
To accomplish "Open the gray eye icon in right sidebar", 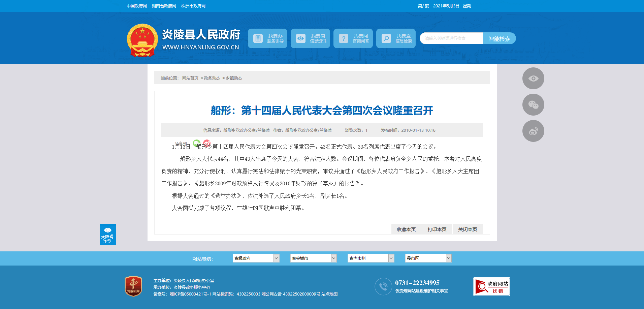I will tap(533, 79).
